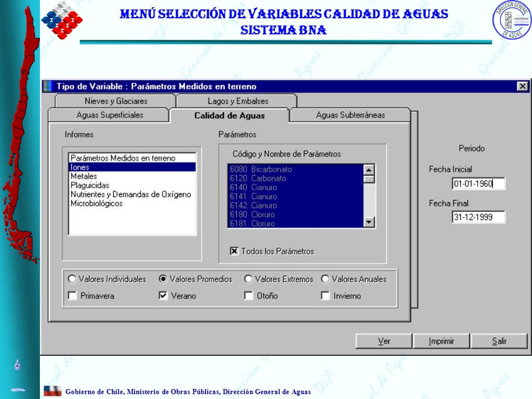Click the Dirección General de Aguas seal
Viewport: 532px width, 399px height.
coord(512,20)
